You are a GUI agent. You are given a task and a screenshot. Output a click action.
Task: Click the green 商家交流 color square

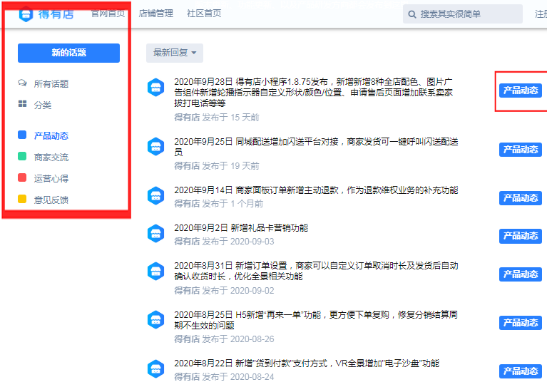tap(22, 156)
